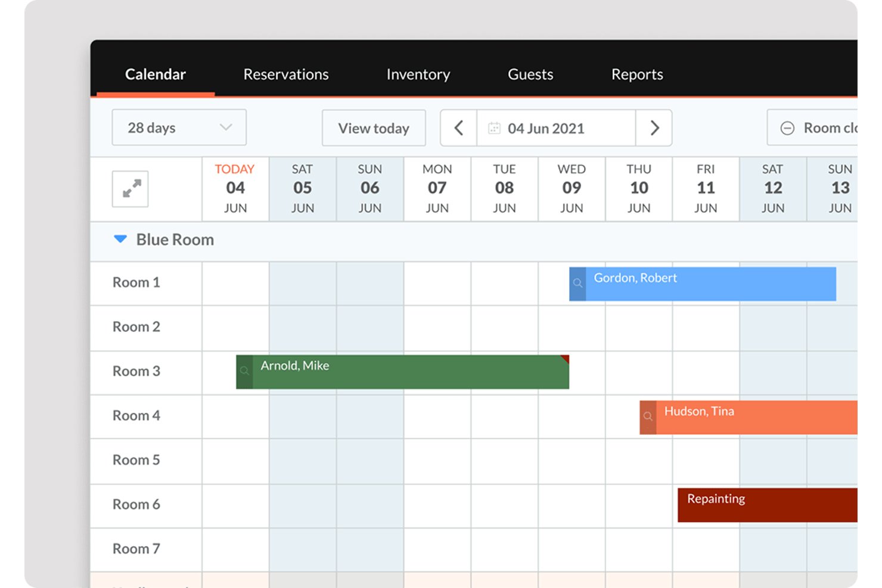The height and width of the screenshot is (588, 882).
Task: Open the Reports tab
Action: 637,74
